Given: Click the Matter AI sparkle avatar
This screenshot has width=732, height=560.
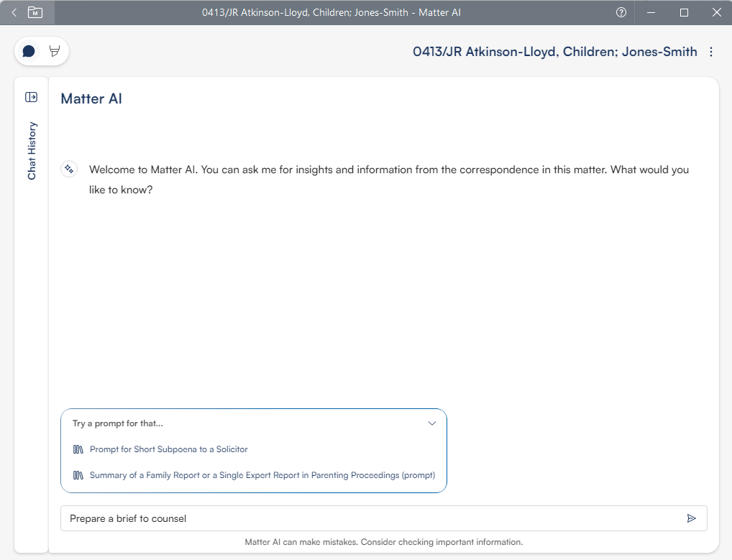Looking at the screenshot, I should pyautogui.click(x=69, y=169).
